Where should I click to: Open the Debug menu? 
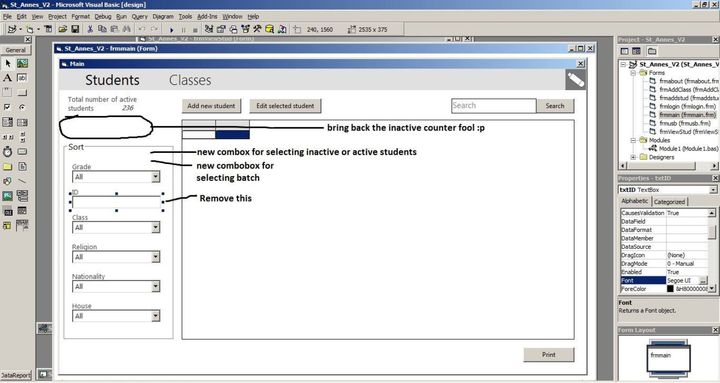[103, 17]
